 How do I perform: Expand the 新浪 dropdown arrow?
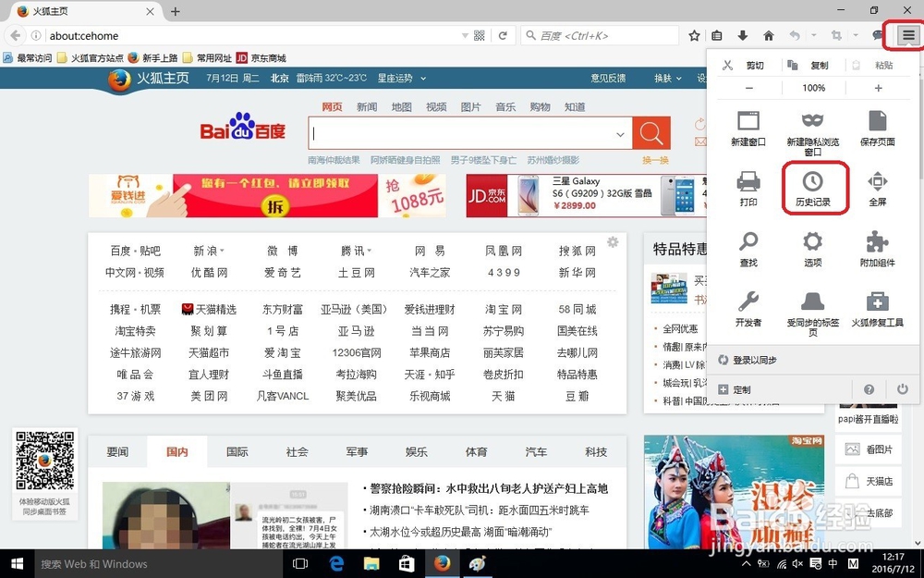click(222, 252)
